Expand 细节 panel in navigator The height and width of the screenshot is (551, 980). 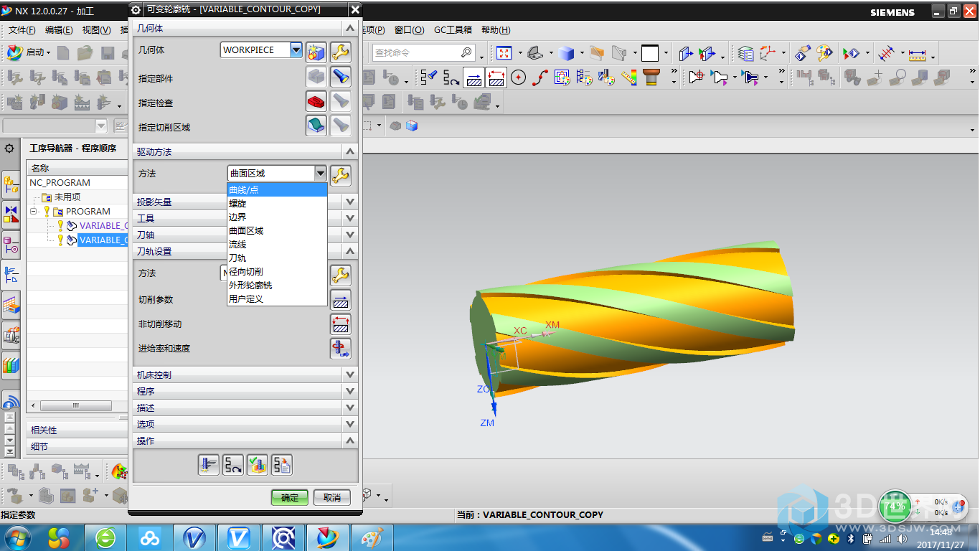[x=77, y=446]
